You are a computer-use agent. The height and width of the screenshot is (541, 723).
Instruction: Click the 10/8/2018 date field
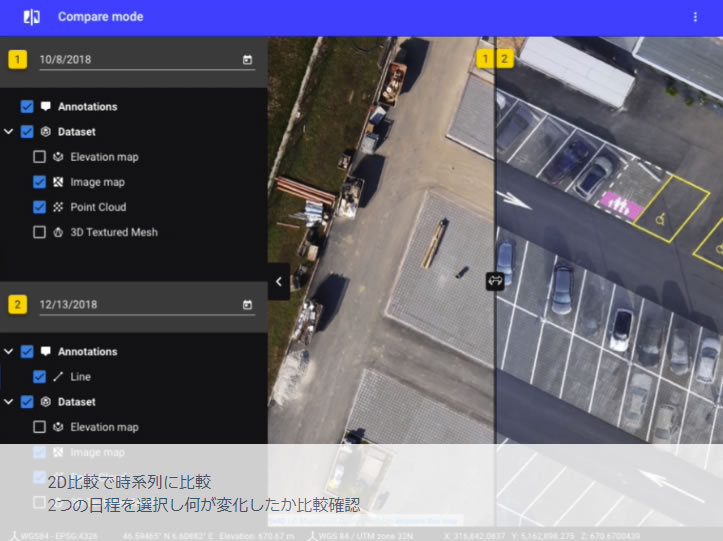click(x=147, y=60)
